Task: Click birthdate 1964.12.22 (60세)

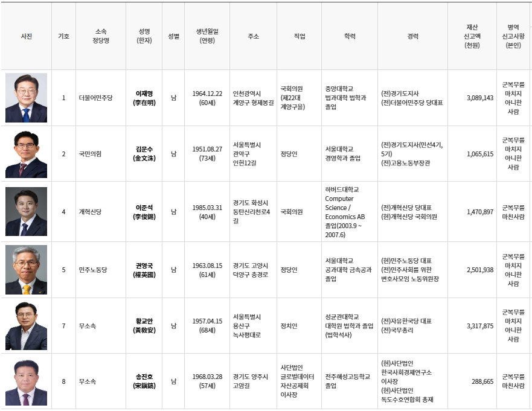Action: click(207, 98)
